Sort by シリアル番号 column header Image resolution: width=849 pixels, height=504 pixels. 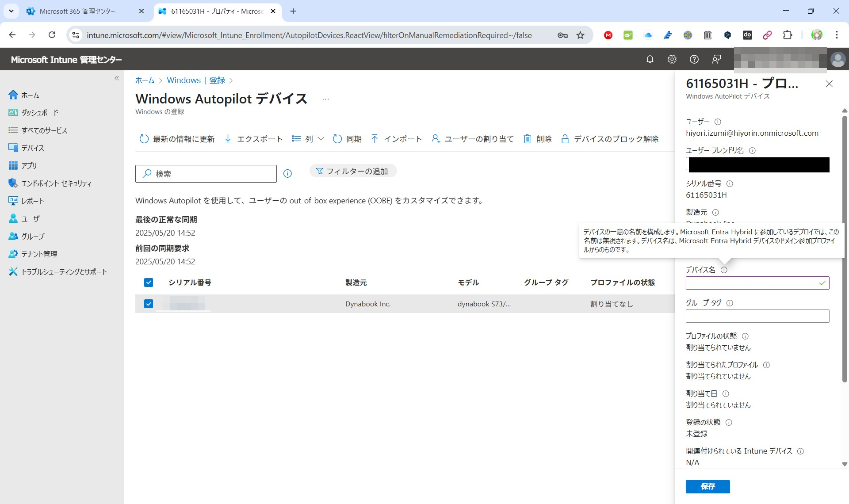click(x=190, y=283)
